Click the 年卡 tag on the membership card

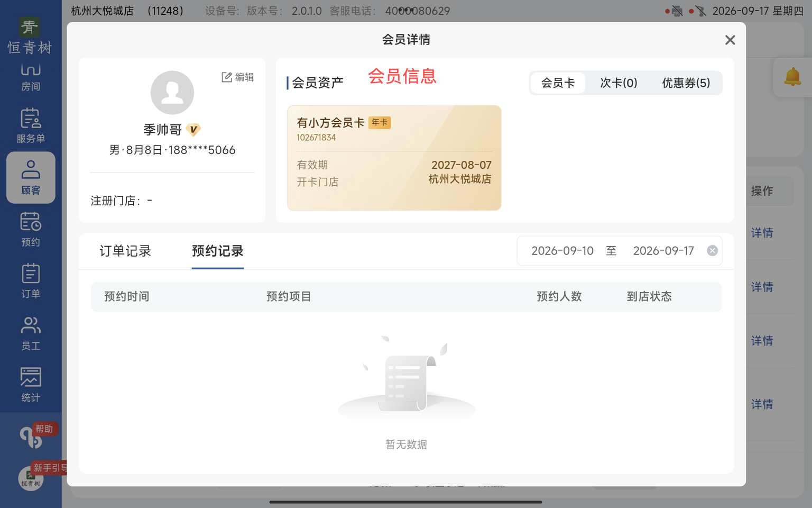coord(380,123)
